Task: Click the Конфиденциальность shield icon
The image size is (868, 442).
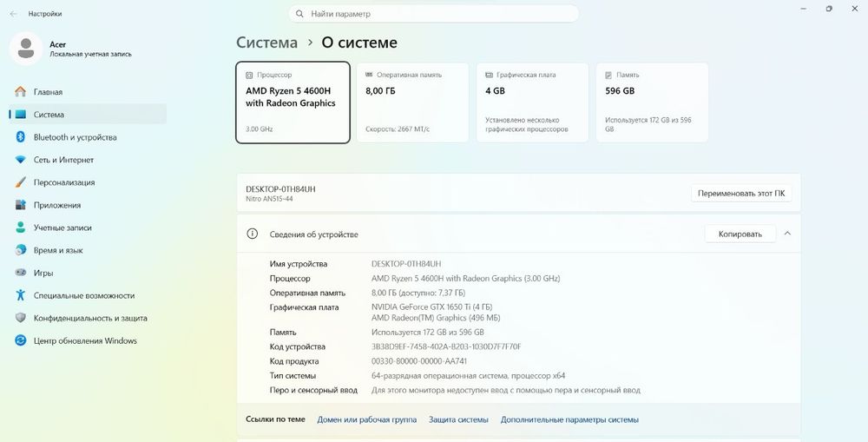Action: click(x=21, y=318)
